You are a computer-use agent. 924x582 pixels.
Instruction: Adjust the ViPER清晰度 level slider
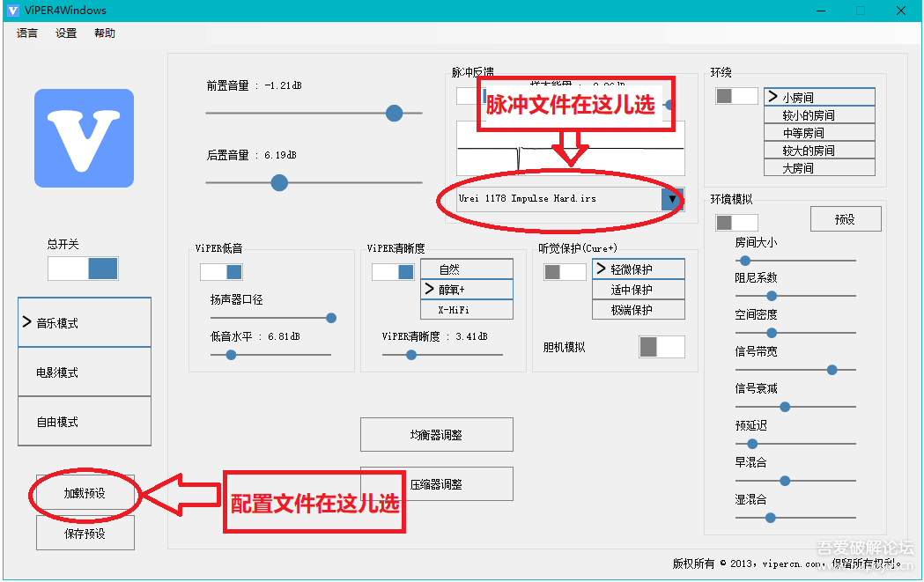pos(411,355)
